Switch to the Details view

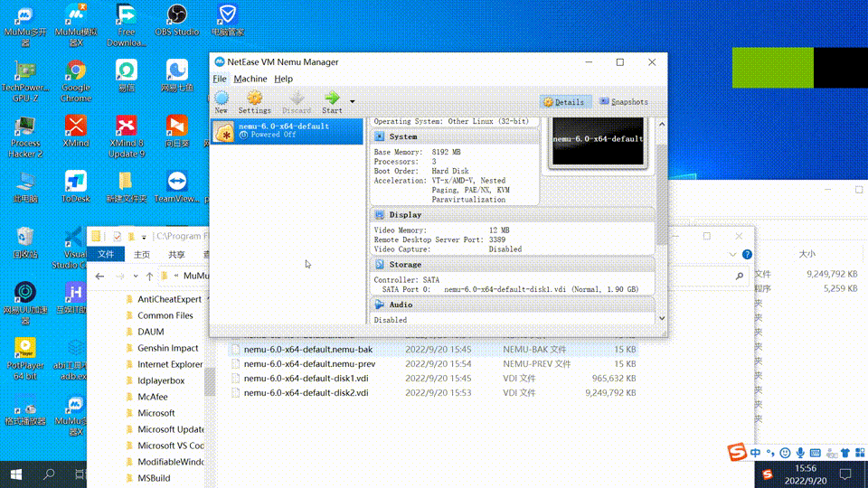tap(564, 102)
